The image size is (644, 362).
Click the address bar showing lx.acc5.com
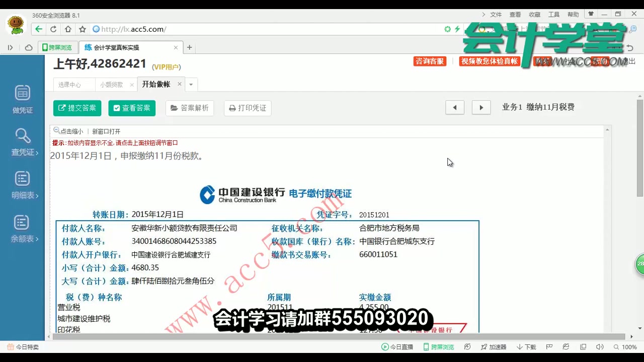click(267, 29)
